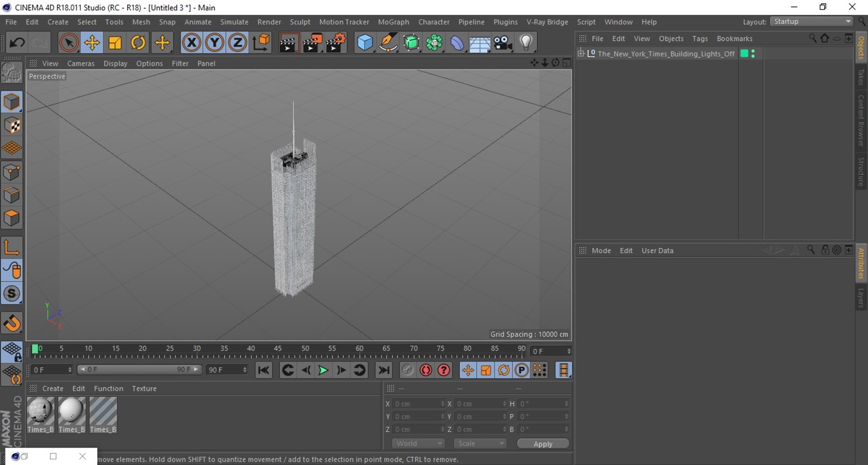Click the Apply button
Screen dimensions: 868x465
(x=542, y=444)
